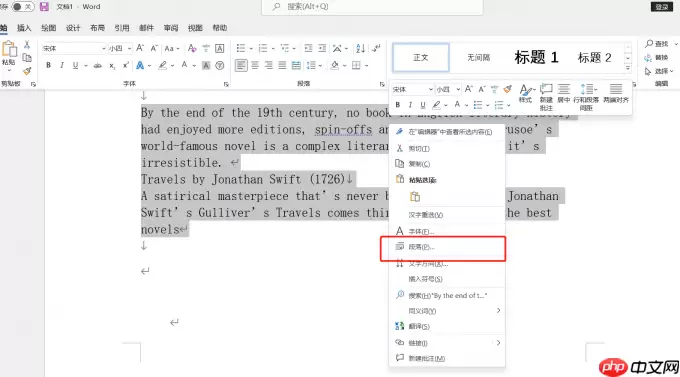
Task: Clear all formatting in the ribbon
Action: point(192,48)
